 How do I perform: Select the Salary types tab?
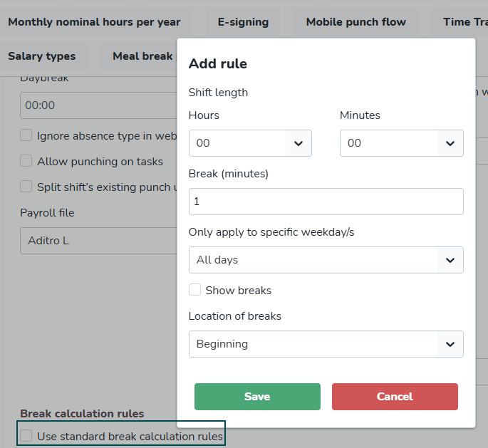click(41, 56)
